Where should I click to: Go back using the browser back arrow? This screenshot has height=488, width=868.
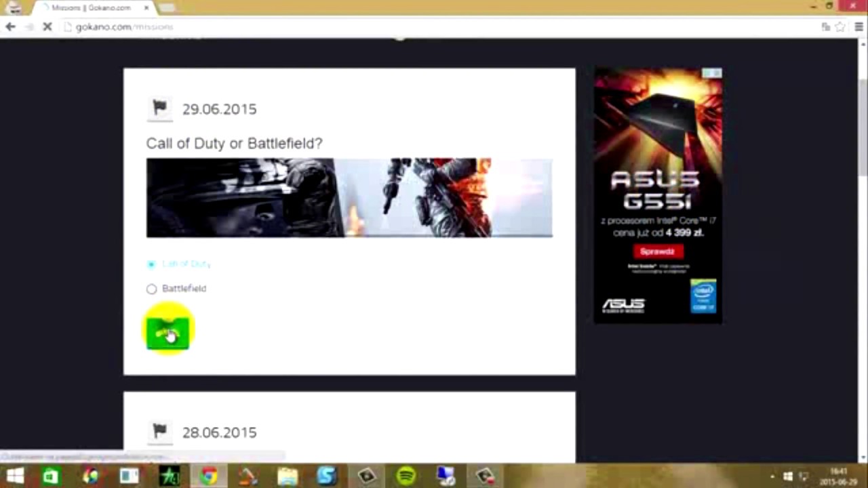pyautogui.click(x=10, y=26)
